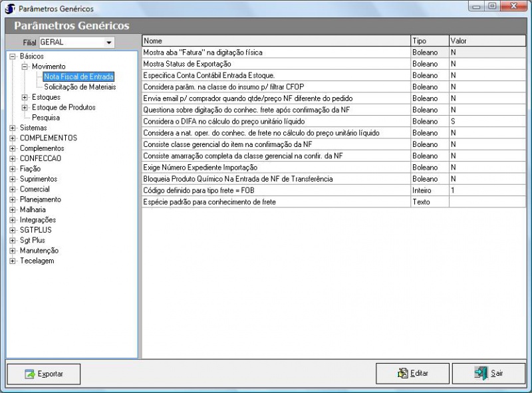Image resolution: width=532 pixels, height=393 pixels.
Task: Select Solicitação de Materiais in tree
Action: tap(80, 87)
